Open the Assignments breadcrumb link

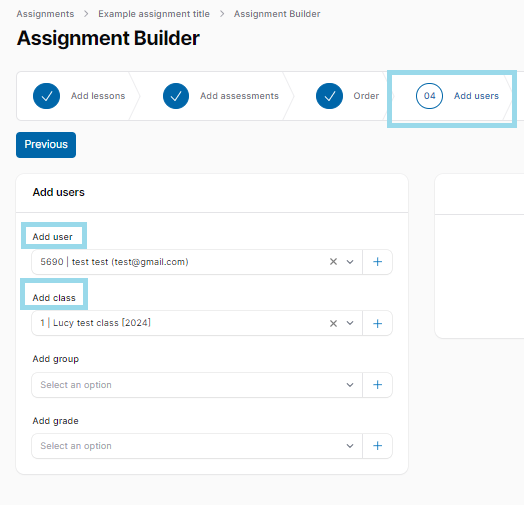(45, 14)
